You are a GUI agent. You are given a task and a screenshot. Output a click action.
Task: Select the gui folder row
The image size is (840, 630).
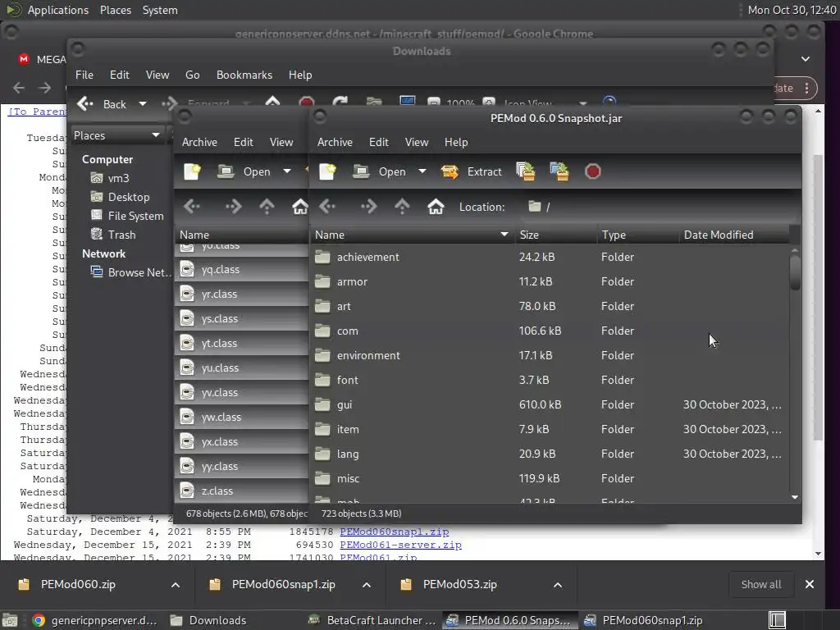coord(549,404)
